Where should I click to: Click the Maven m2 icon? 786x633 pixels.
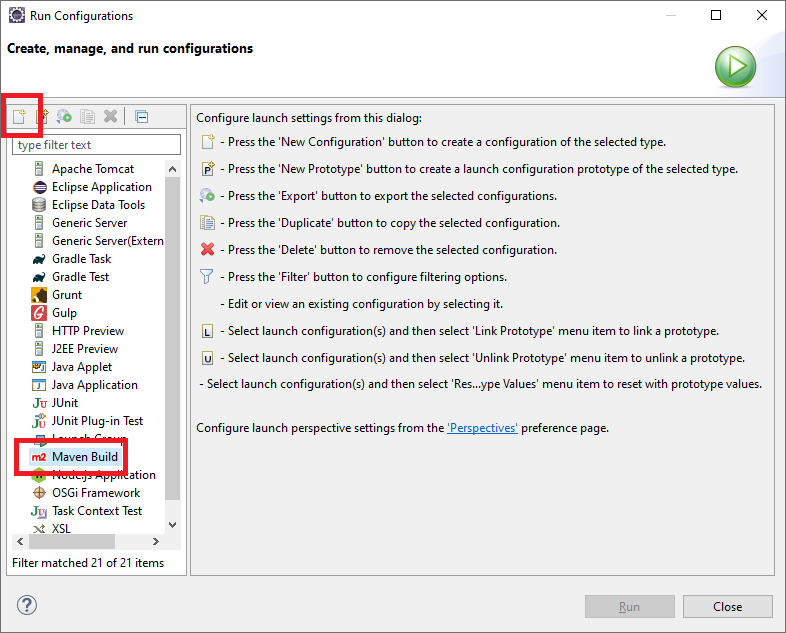click(39, 457)
